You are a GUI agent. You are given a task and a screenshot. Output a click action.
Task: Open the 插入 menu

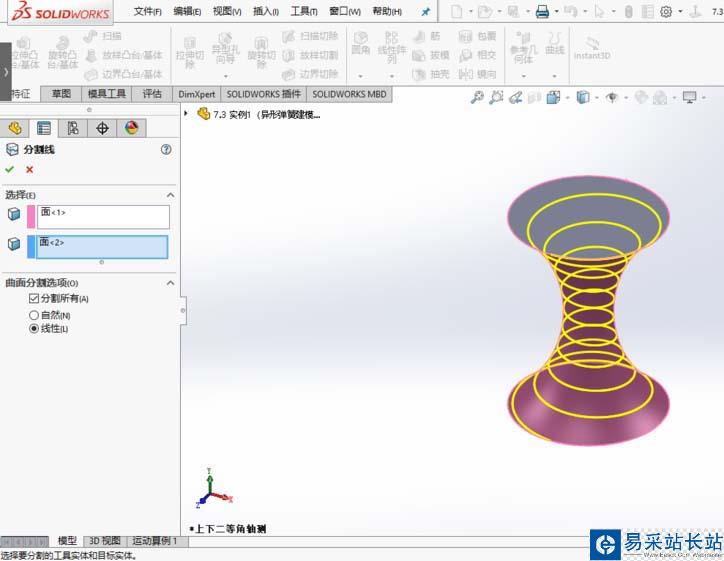pos(265,11)
